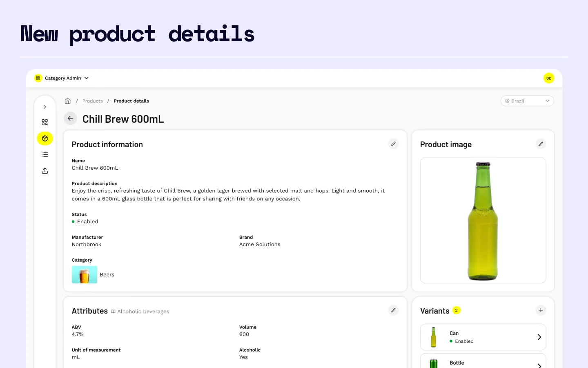This screenshot has height=368, width=588.
Task: Edit Attributes with pencil icon
Action: pos(393,310)
